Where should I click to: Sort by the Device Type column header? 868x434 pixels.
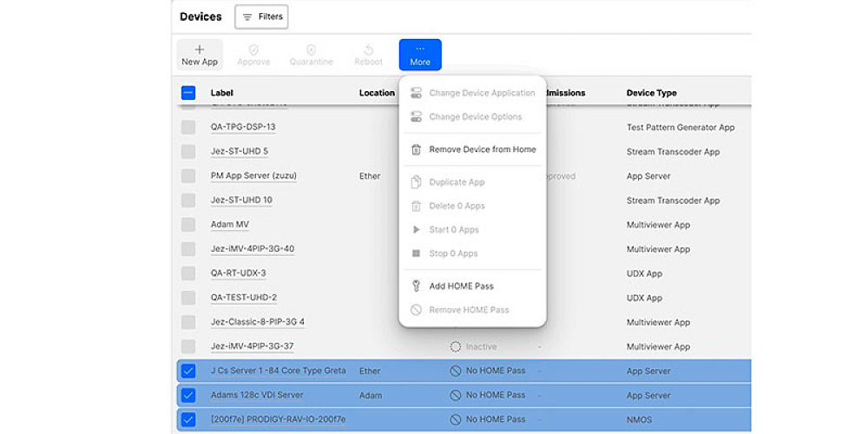point(651,93)
